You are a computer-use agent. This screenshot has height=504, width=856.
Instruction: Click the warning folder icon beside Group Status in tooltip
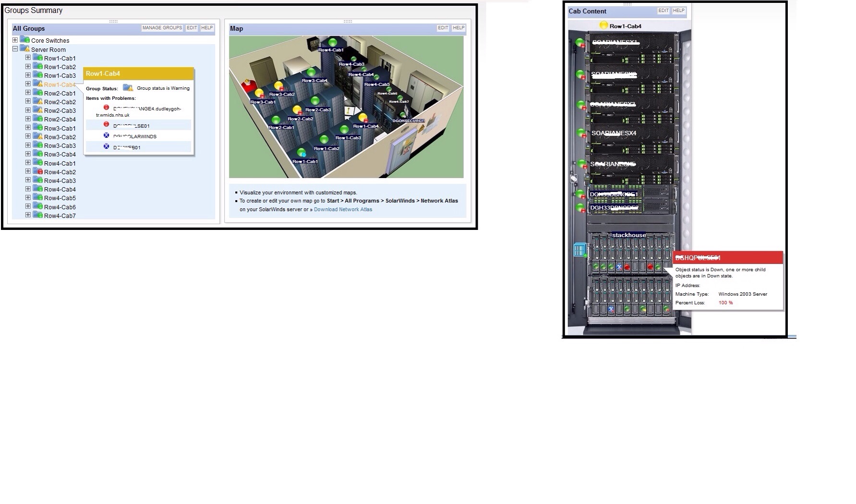coord(128,88)
